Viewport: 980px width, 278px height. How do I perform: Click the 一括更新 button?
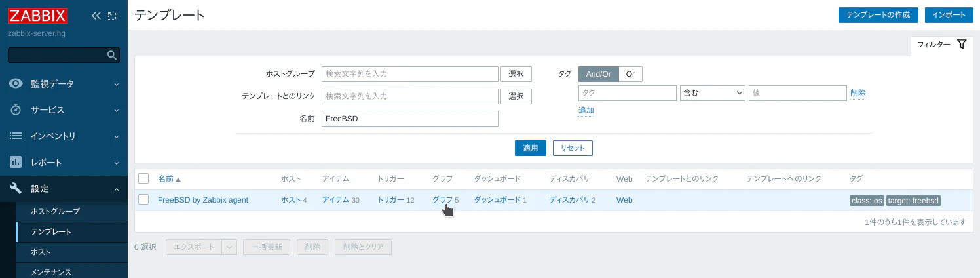[267, 247]
